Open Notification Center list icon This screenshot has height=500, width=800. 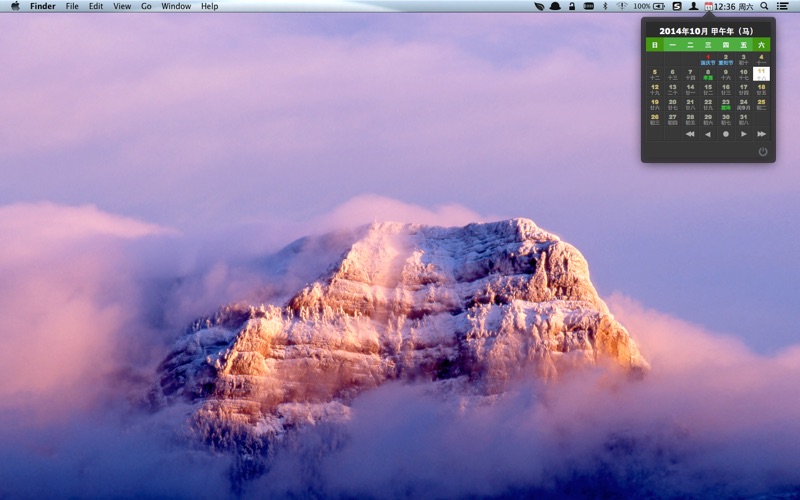coord(783,6)
